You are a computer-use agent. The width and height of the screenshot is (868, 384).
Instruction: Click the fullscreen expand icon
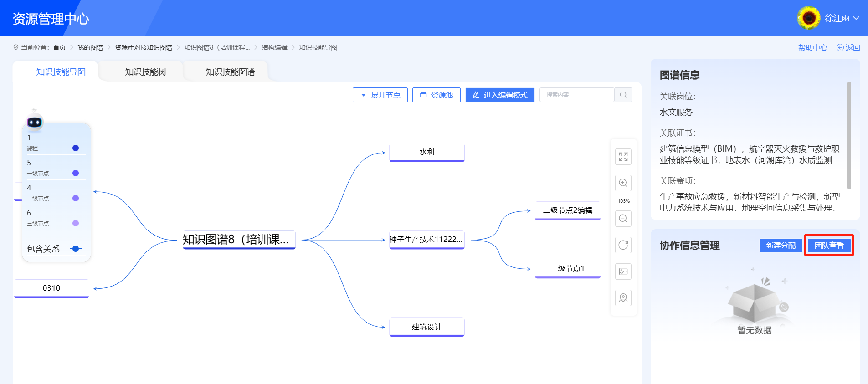tap(623, 157)
